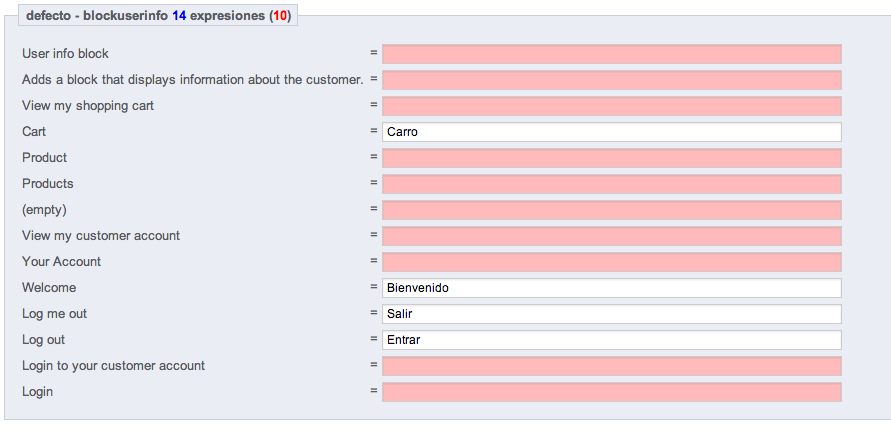This screenshot has height=438, width=891.
Task: Focus the View my customer account input
Action: click(611, 236)
